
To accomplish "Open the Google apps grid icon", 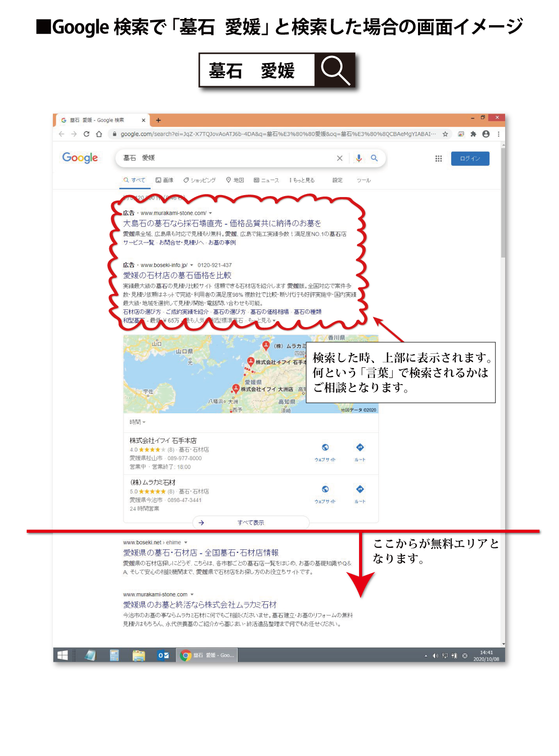I will point(438,159).
